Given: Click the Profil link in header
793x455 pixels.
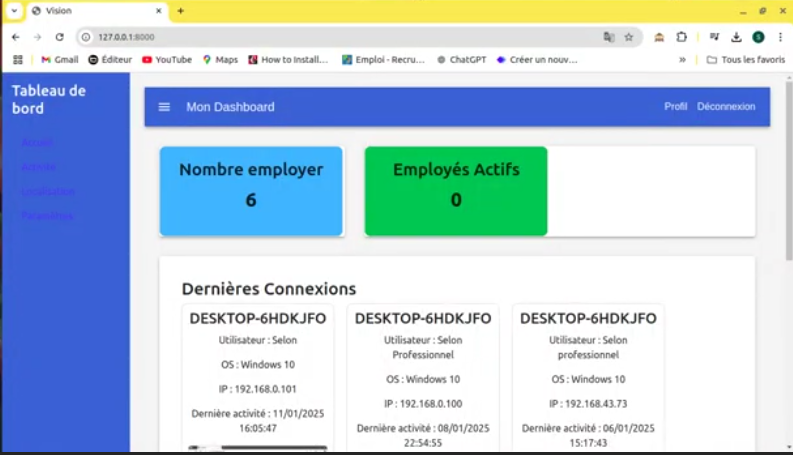Looking at the screenshot, I should point(676,107).
